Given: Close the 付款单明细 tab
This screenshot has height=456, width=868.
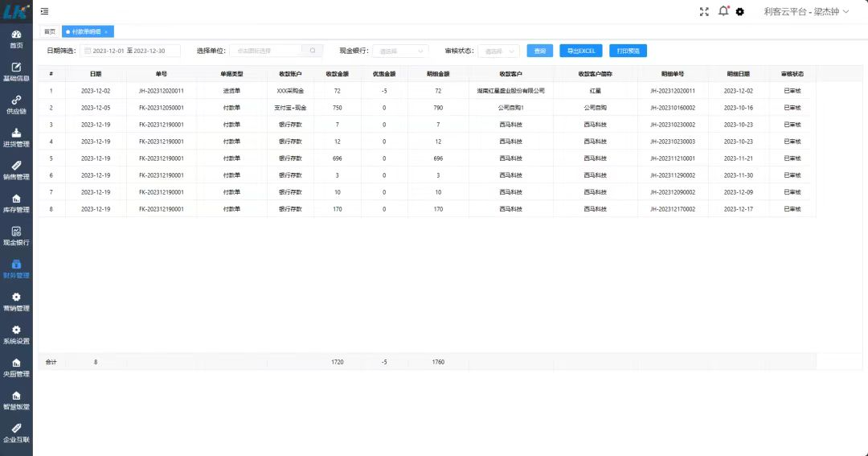Looking at the screenshot, I should pos(106,32).
